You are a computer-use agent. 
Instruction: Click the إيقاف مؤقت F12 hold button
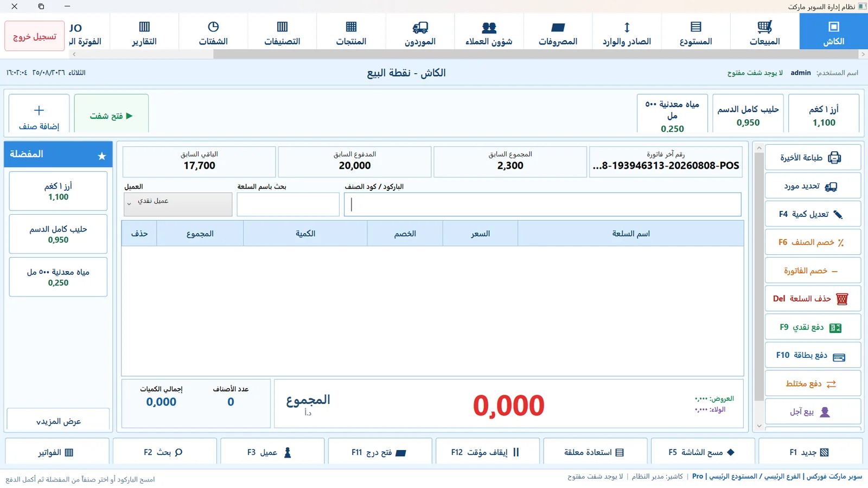(x=488, y=452)
